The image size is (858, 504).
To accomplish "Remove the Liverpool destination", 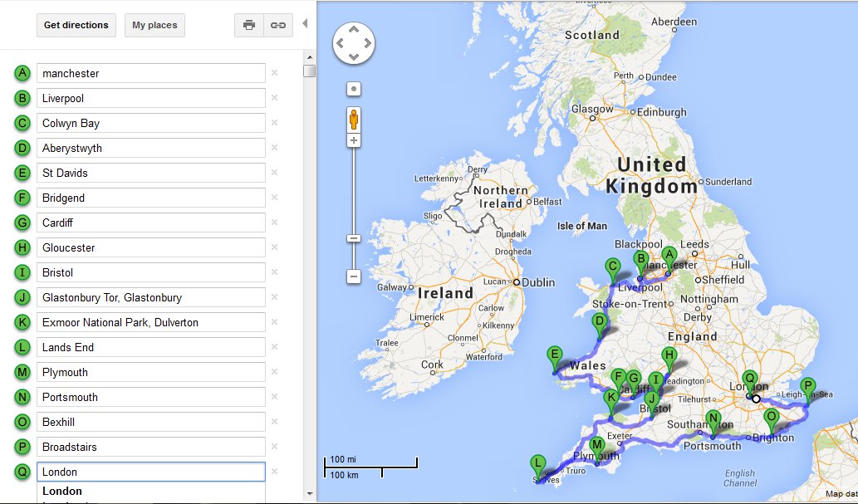I will pyautogui.click(x=274, y=98).
